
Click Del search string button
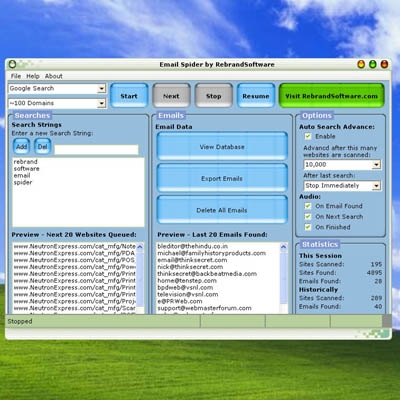[42, 147]
